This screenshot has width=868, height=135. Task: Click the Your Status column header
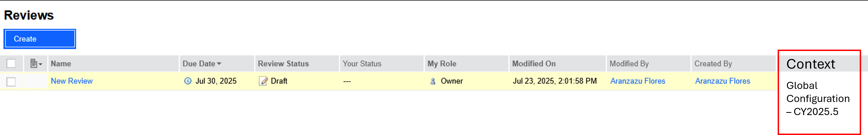362,64
